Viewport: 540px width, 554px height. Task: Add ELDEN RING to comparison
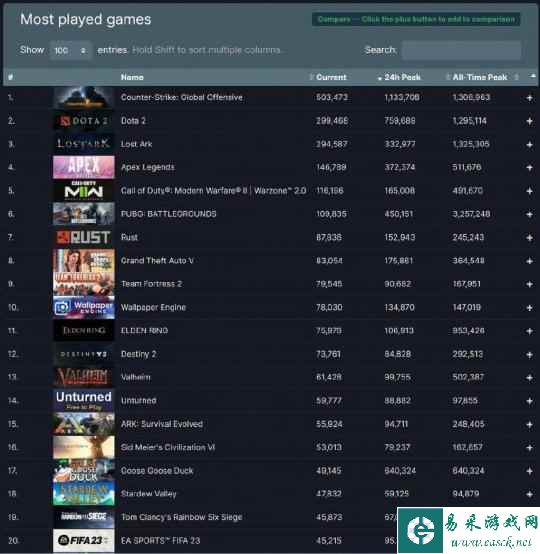pos(529,331)
